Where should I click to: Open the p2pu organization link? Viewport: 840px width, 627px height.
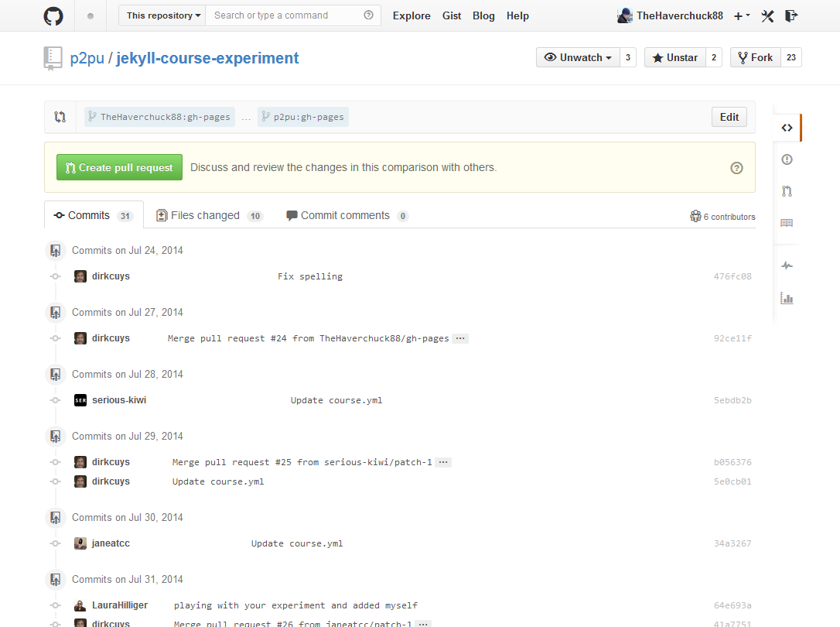coord(87,58)
